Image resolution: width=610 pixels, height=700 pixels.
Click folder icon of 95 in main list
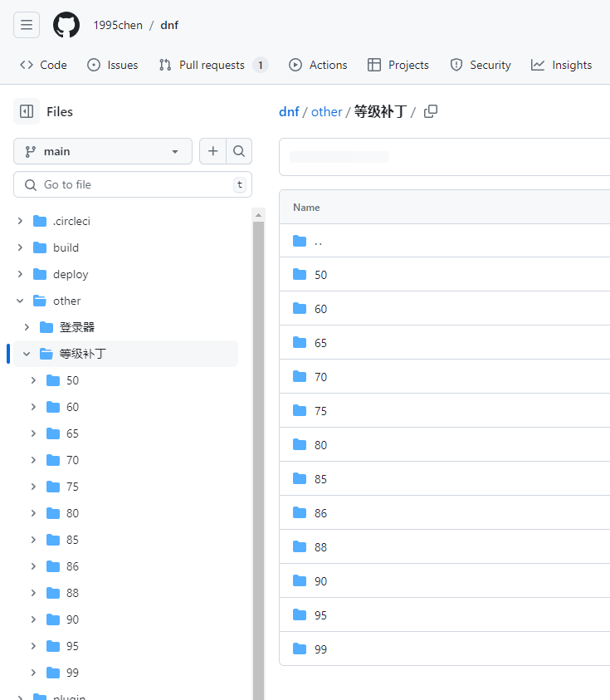point(300,614)
